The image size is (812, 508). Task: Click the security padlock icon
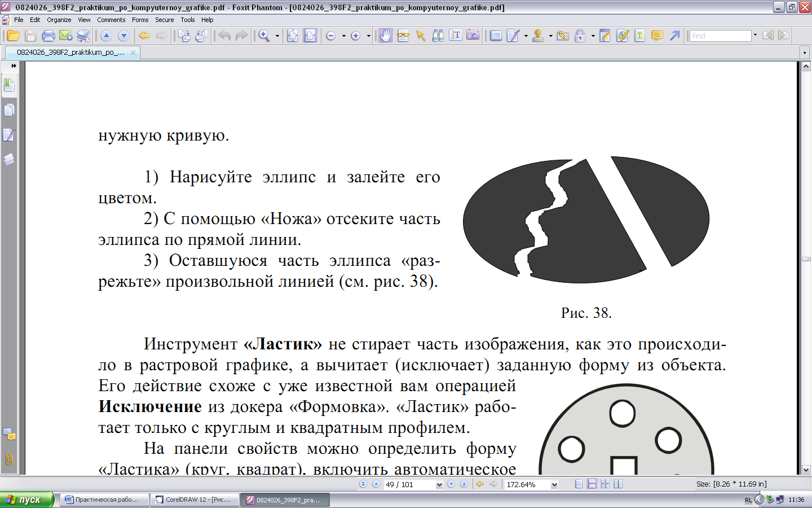coord(580,36)
